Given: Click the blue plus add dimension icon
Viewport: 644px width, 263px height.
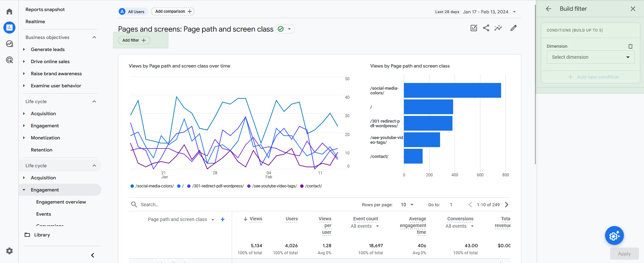Looking at the screenshot, I should tap(223, 219).
